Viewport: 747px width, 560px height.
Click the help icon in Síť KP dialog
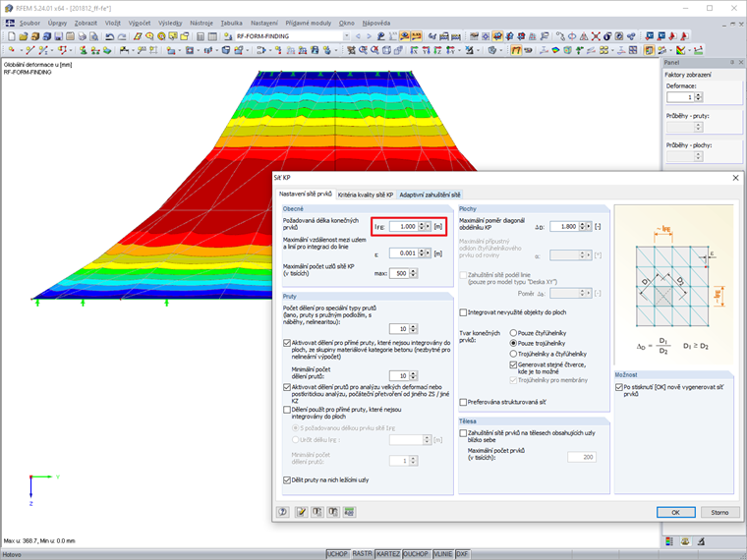(282, 512)
